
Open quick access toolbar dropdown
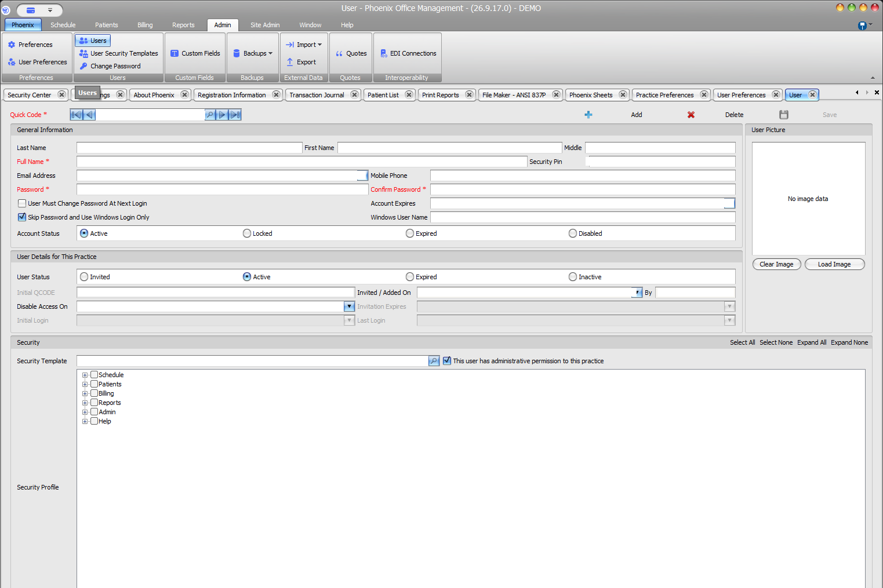[x=50, y=10]
